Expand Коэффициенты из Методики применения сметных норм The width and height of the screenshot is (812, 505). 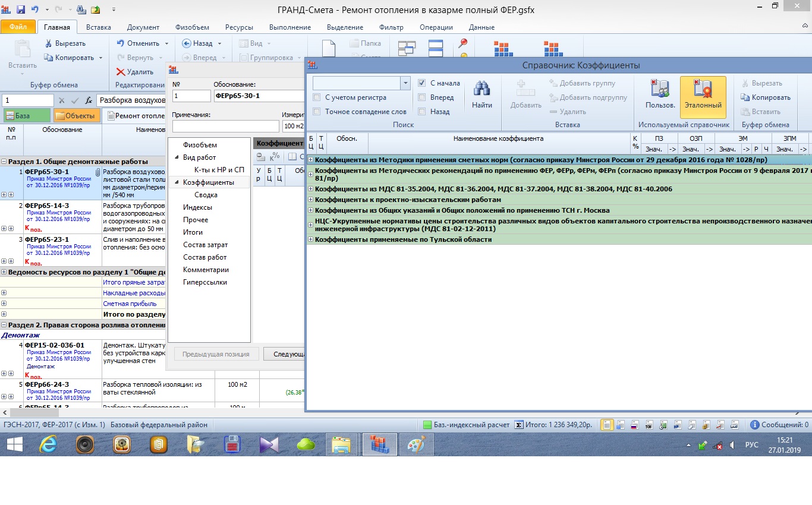[x=310, y=160]
